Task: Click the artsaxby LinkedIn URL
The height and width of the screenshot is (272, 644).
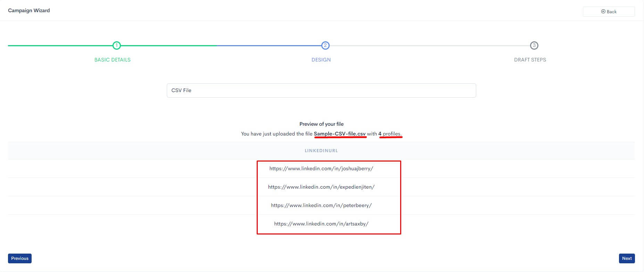Action: (321, 224)
